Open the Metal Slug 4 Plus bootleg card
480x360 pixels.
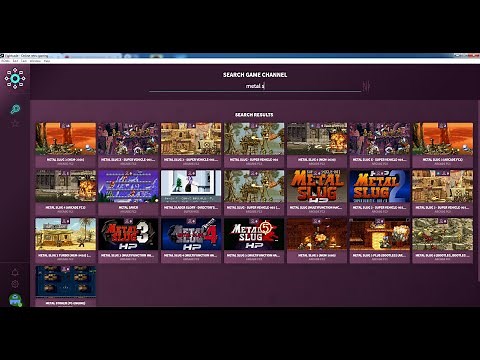tap(380, 240)
